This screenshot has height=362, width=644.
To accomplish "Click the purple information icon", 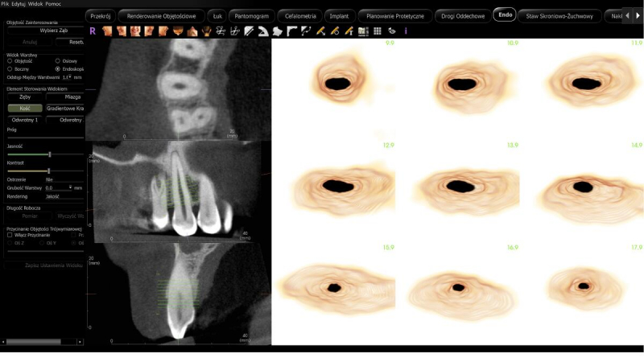I will (x=406, y=31).
